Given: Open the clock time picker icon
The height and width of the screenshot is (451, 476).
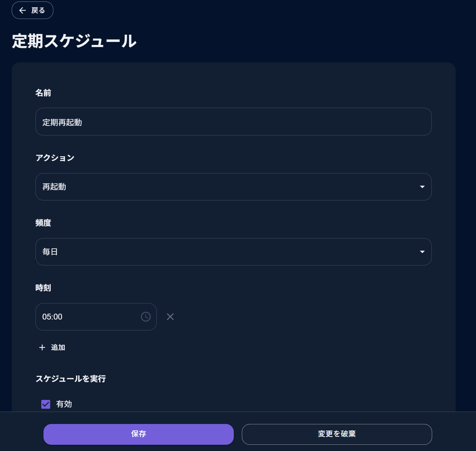Looking at the screenshot, I should (x=146, y=317).
